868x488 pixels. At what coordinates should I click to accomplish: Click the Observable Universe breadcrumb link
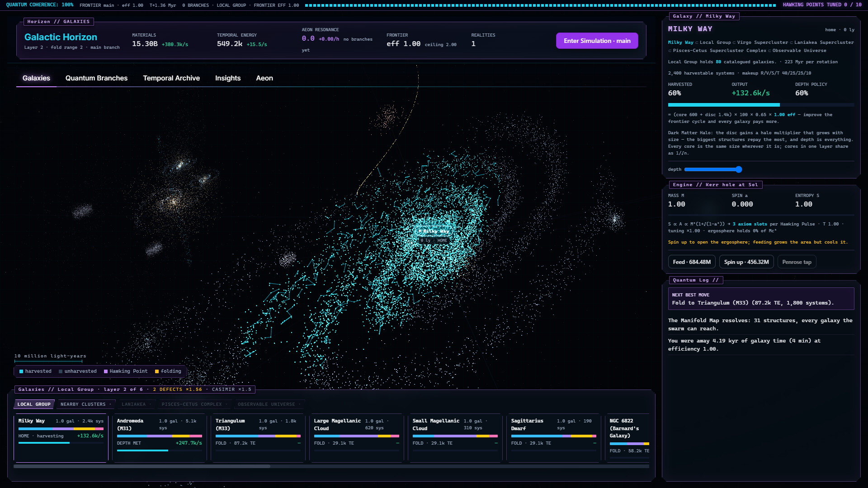pos(799,51)
